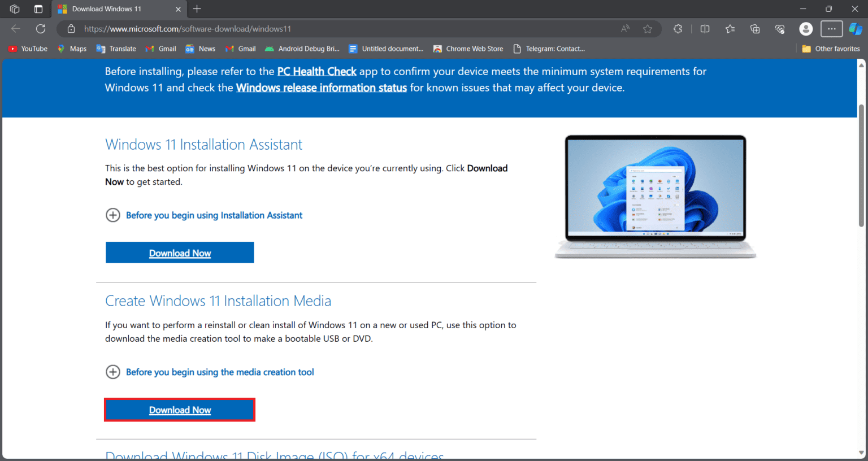
Task: Click the page's vertical scrollbar
Action: coord(861,165)
